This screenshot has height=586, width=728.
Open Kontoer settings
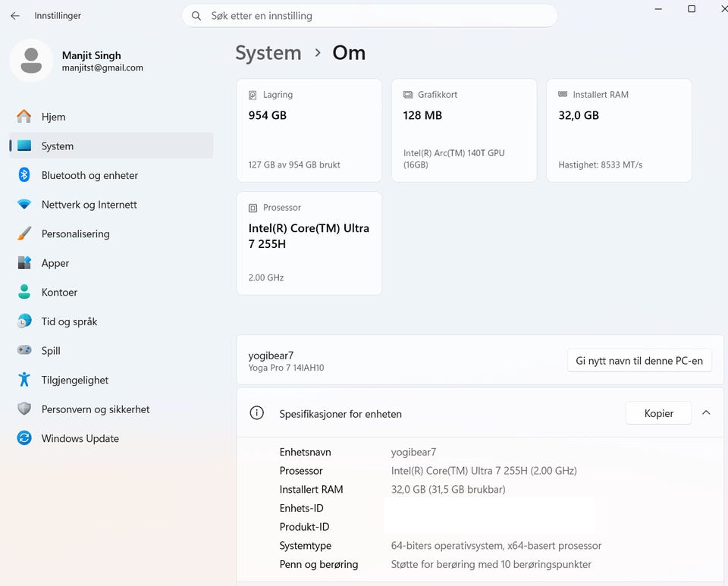click(x=111, y=292)
